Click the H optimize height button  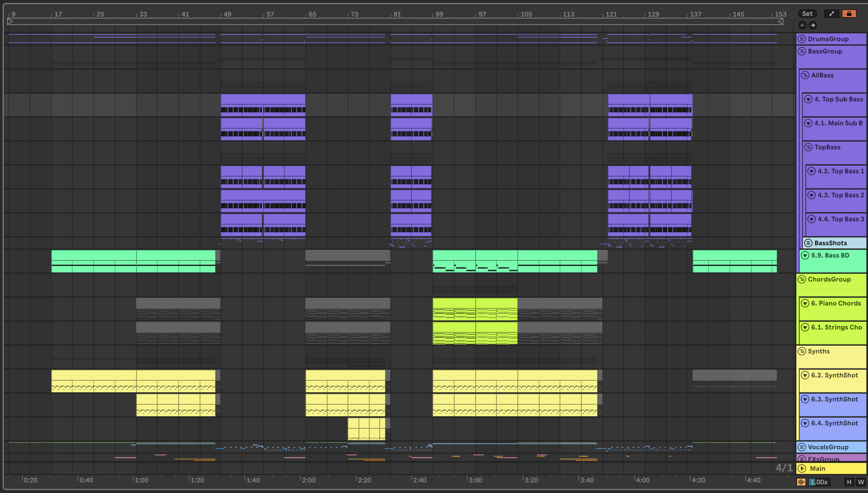click(849, 482)
